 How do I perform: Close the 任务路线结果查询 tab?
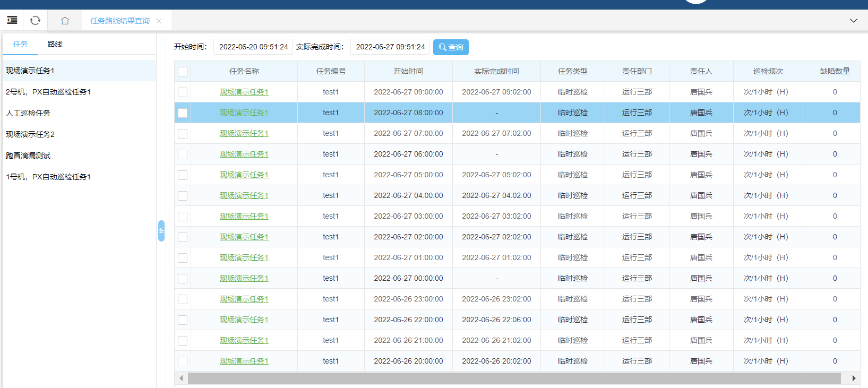click(x=159, y=21)
